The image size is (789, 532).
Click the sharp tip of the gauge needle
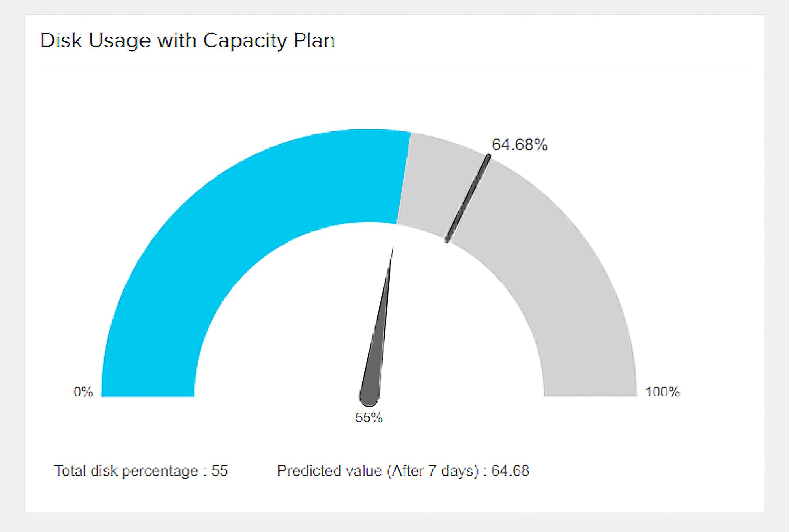(x=393, y=248)
